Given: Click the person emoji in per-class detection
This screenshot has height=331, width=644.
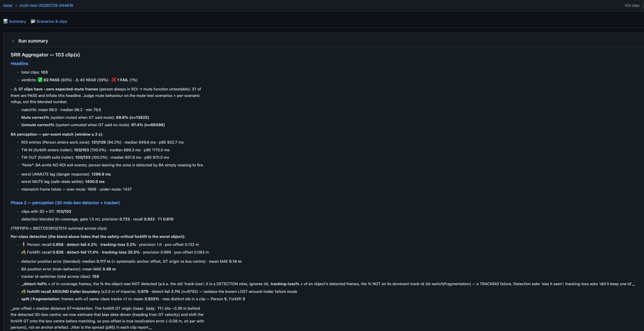Looking at the screenshot, I should tap(24, 244).
